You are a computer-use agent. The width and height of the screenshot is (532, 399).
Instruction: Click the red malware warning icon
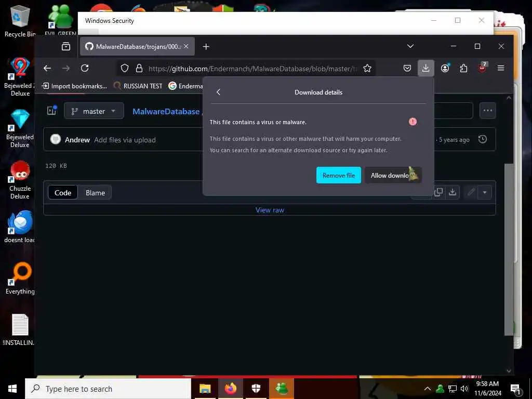coord(413,122)
